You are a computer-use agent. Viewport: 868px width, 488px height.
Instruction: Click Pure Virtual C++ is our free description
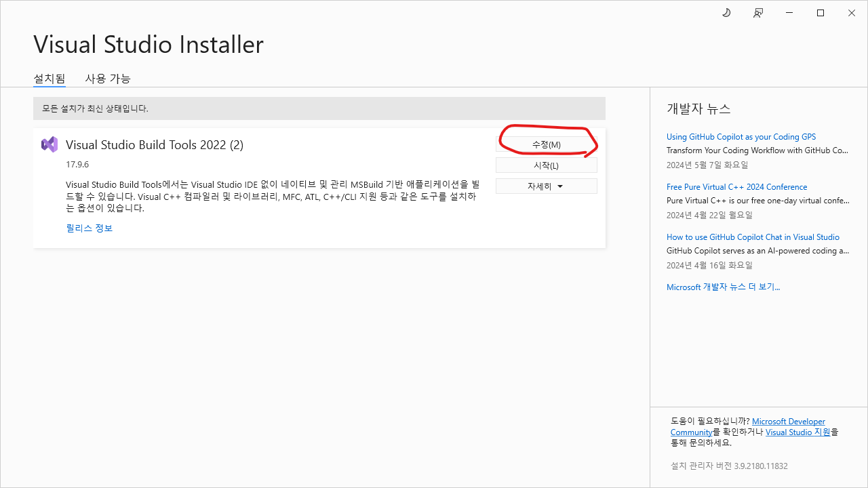[x=757, y=201]
